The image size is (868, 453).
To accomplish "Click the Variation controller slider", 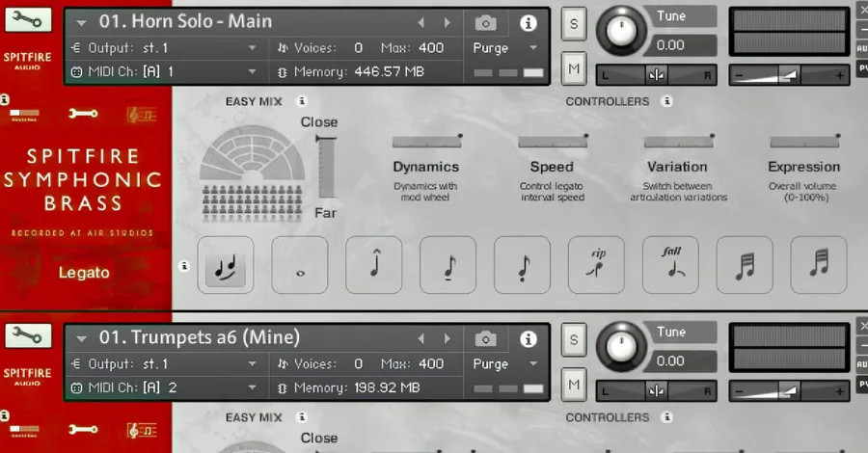I will pyautogui.click(x=679, y=142).
